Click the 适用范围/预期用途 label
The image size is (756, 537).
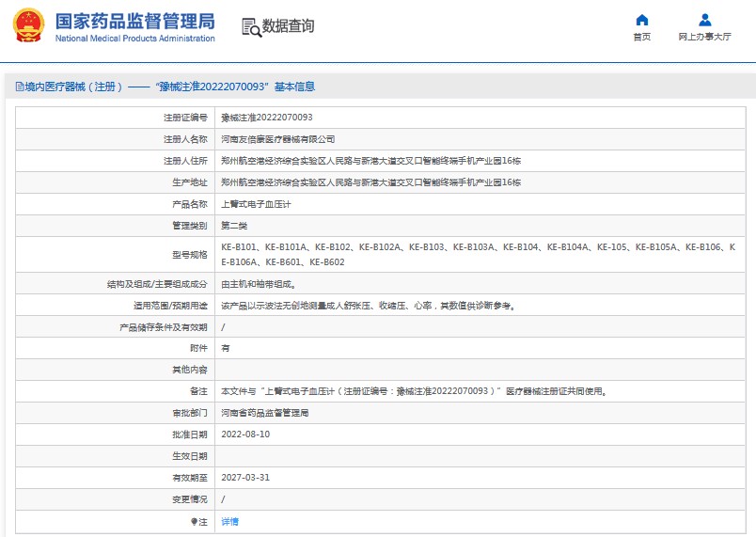170,306
